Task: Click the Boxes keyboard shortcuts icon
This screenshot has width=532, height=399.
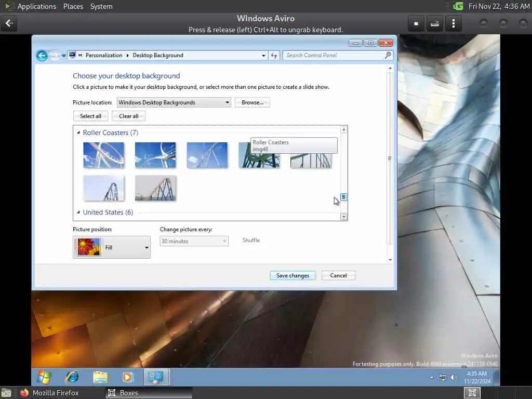Action: pos(435,23)
